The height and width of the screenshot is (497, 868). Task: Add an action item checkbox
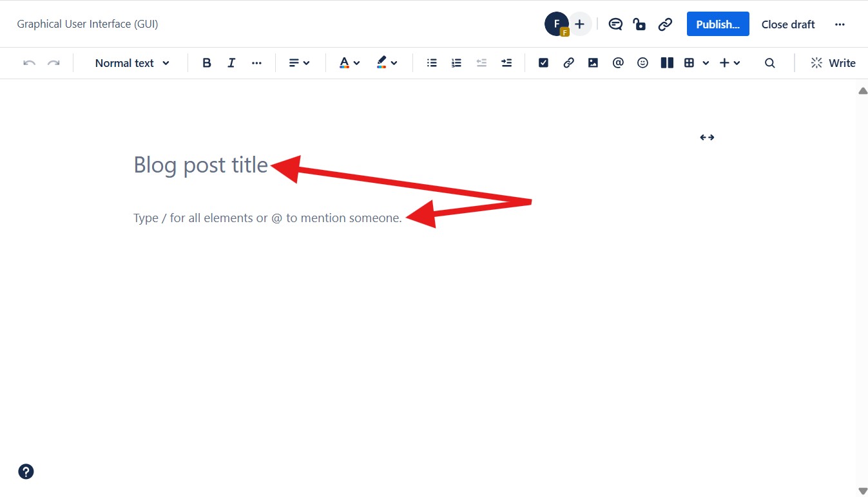tap(543, 63)
